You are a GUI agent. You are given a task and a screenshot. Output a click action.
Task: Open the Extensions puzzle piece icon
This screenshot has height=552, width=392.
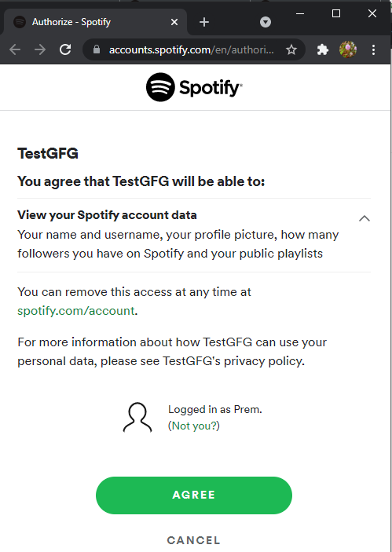(322, 49)
